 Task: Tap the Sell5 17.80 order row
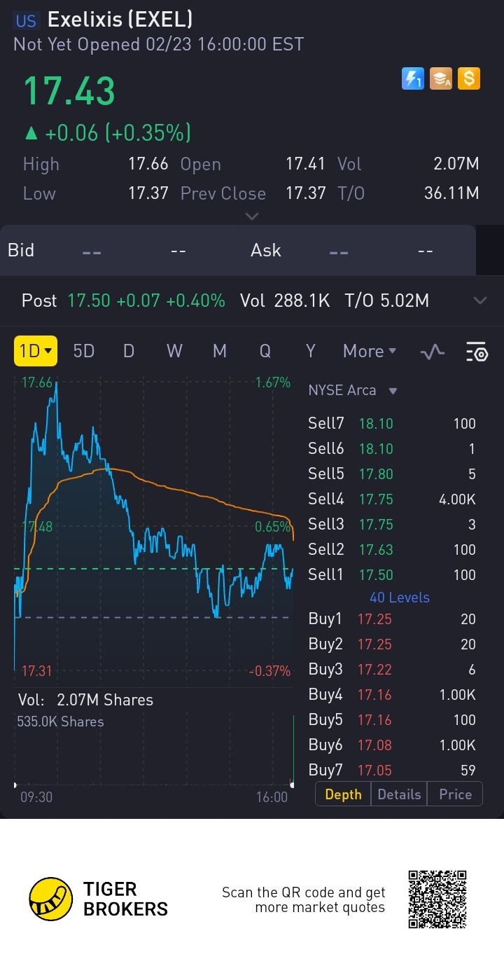pyautogui.click(x=392, y=474)
